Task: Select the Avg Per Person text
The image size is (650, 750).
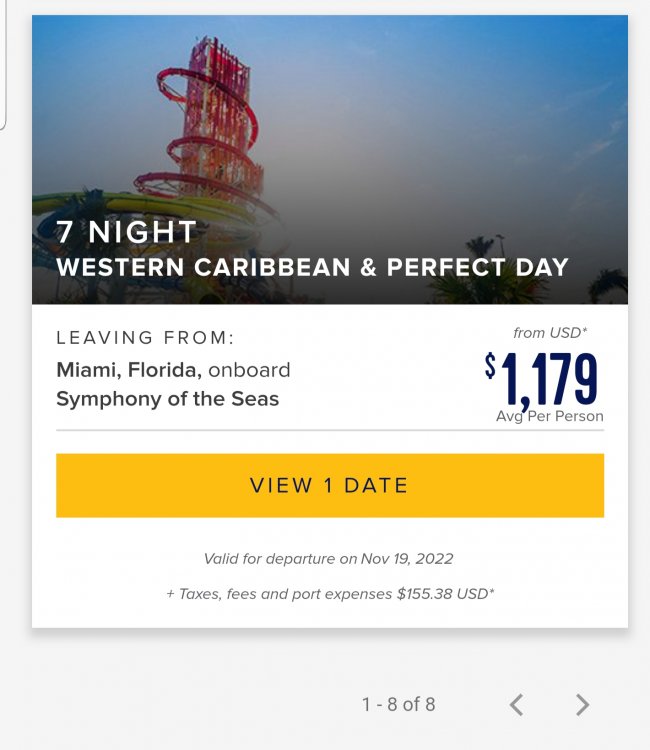Action: [550, 416]
